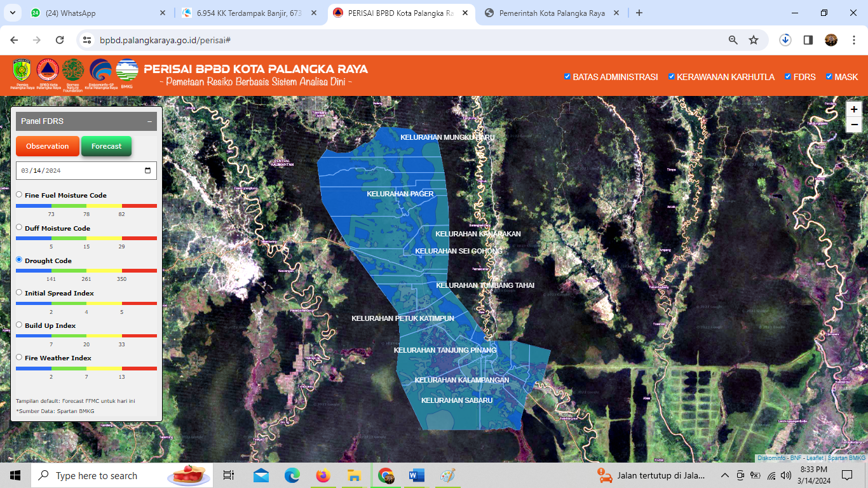Bookmark this page with the star
The width and height of the screenshot is (868, 488).
tap(754, 40)
